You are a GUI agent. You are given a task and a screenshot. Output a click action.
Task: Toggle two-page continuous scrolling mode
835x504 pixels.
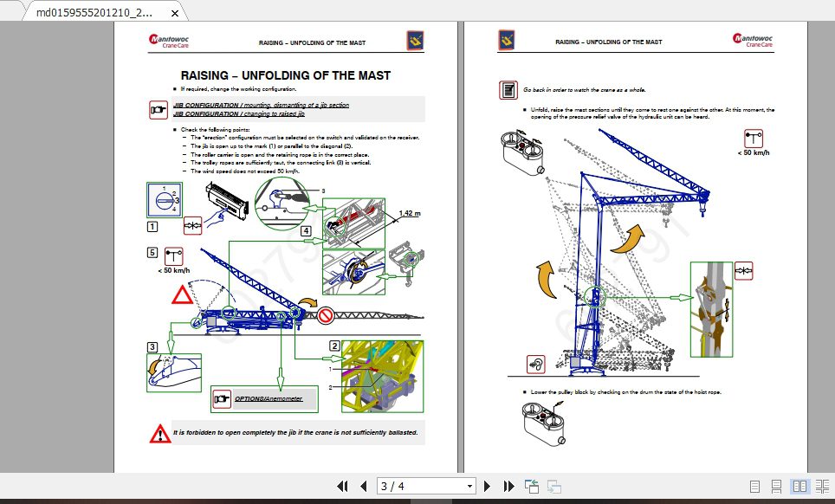821,487
